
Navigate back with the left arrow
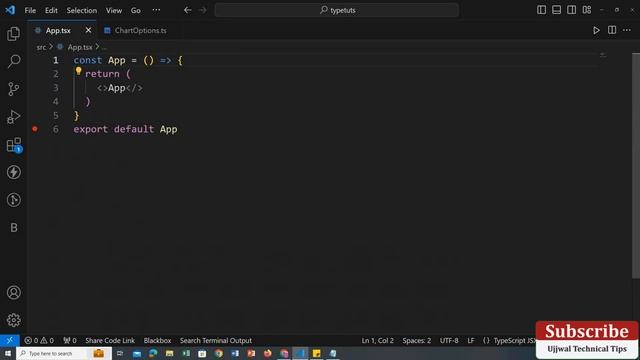(x=187, y=10)
